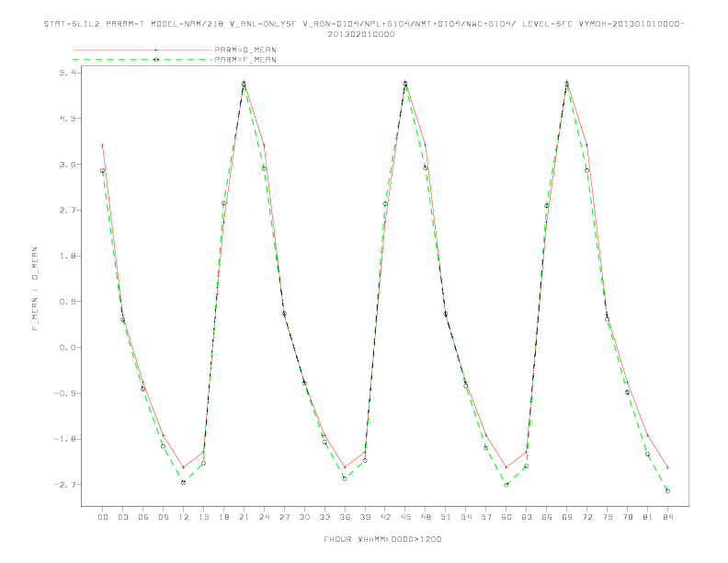728x563 pixels.
Task: Click x-axis forecast hour 33
Action: point(324,517)
